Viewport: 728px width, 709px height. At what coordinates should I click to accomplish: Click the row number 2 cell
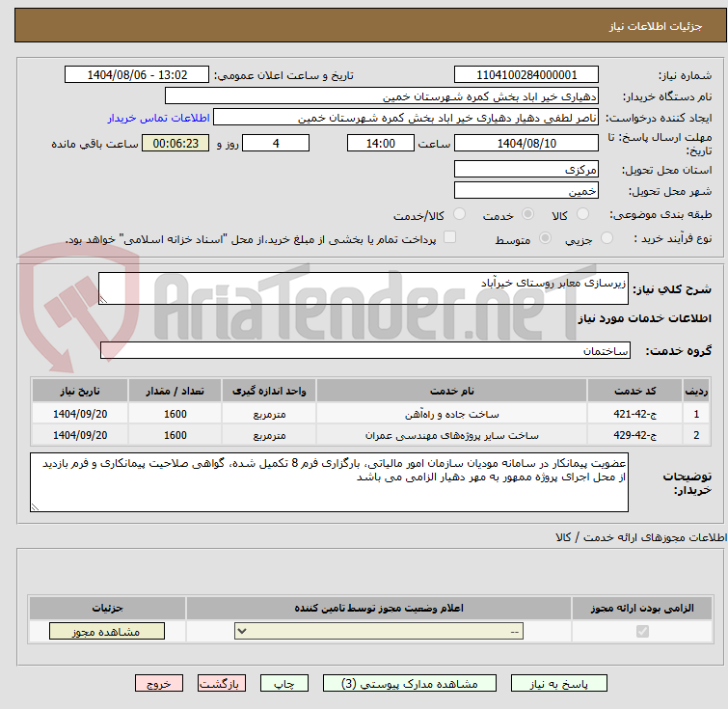click(696, 435)
